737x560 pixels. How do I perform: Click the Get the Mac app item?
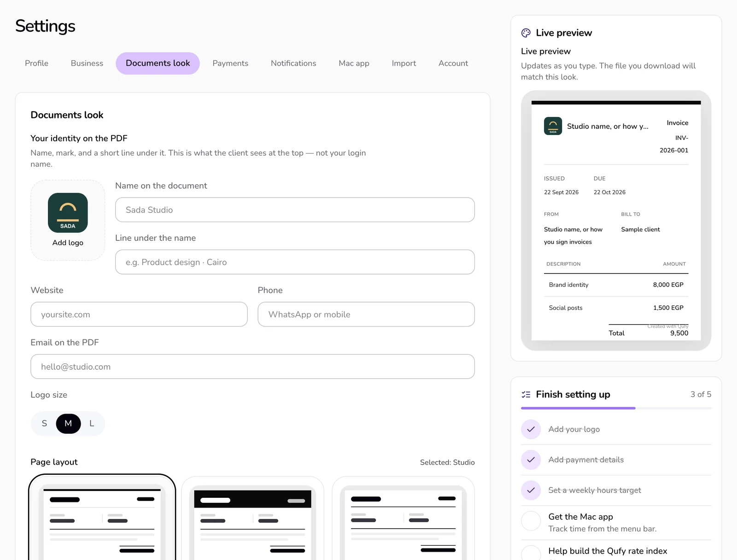tap(616, 523)
